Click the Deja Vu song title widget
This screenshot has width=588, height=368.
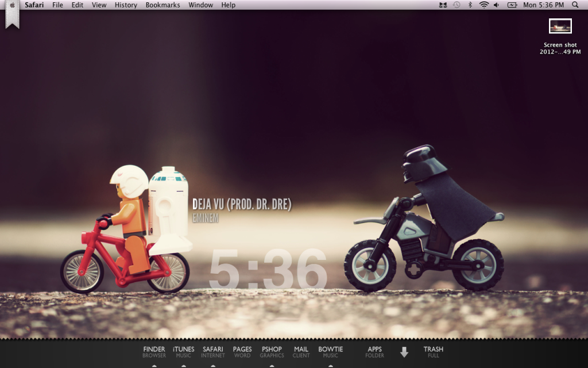(242, 204)
